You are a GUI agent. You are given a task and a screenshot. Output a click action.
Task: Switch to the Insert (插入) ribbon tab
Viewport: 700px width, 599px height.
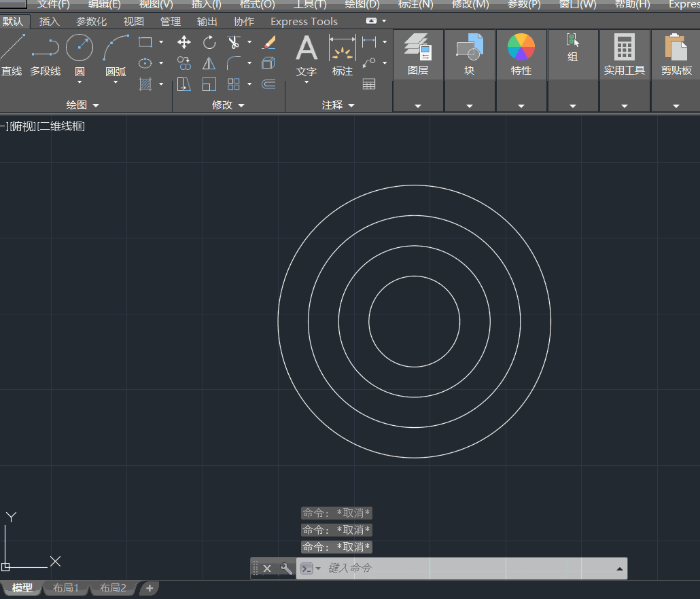click(x=49, y=22)
